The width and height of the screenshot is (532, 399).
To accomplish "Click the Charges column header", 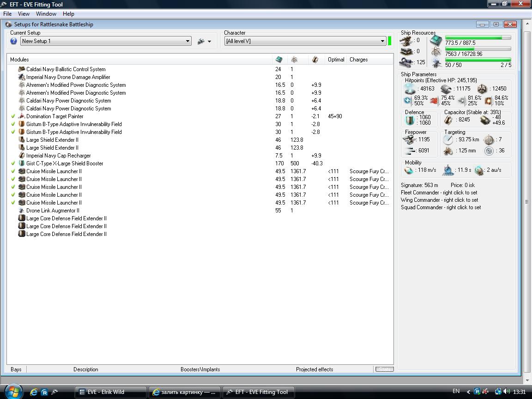I will click(x=359, y=60).
